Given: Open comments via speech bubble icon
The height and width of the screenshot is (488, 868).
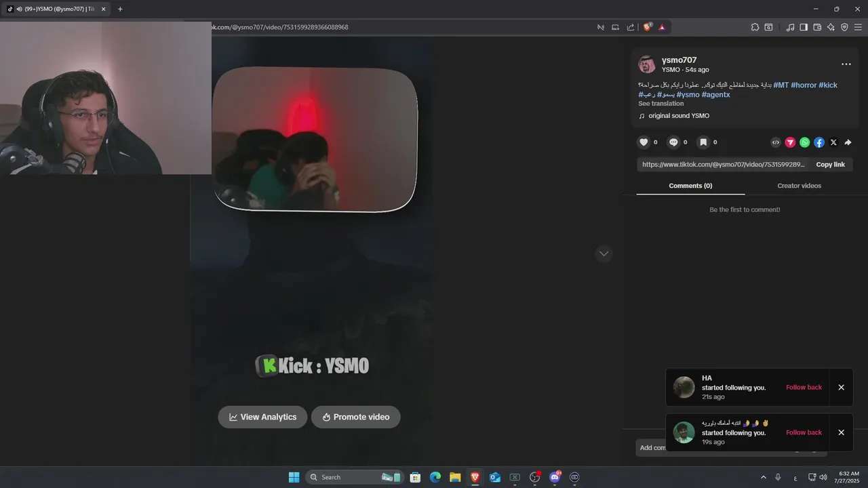Looking at the screenshot, I should point(673,142).
